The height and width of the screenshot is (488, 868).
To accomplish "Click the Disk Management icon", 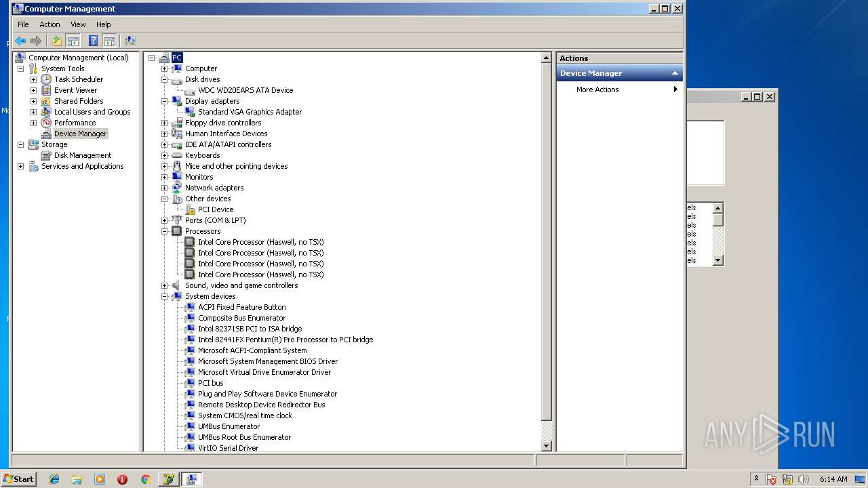I will click(x=46, y=155).
